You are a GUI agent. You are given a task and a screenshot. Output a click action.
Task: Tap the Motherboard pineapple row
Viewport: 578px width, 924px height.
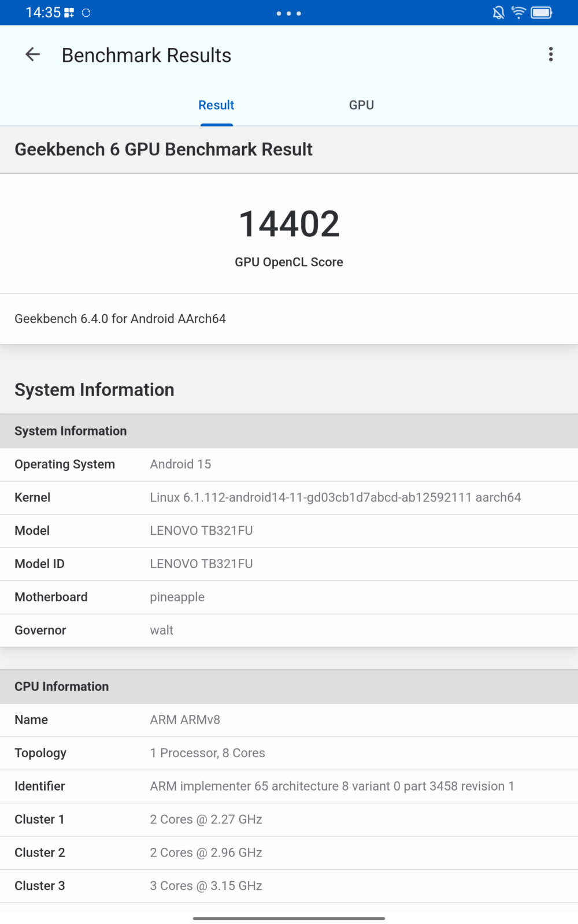[289, 597]
